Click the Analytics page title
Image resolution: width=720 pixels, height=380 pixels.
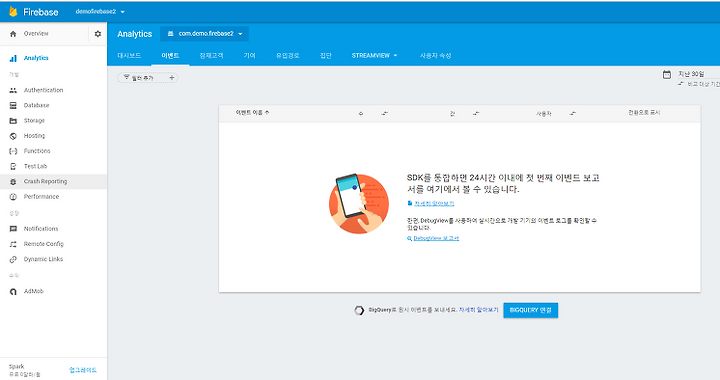pos(135,34)
